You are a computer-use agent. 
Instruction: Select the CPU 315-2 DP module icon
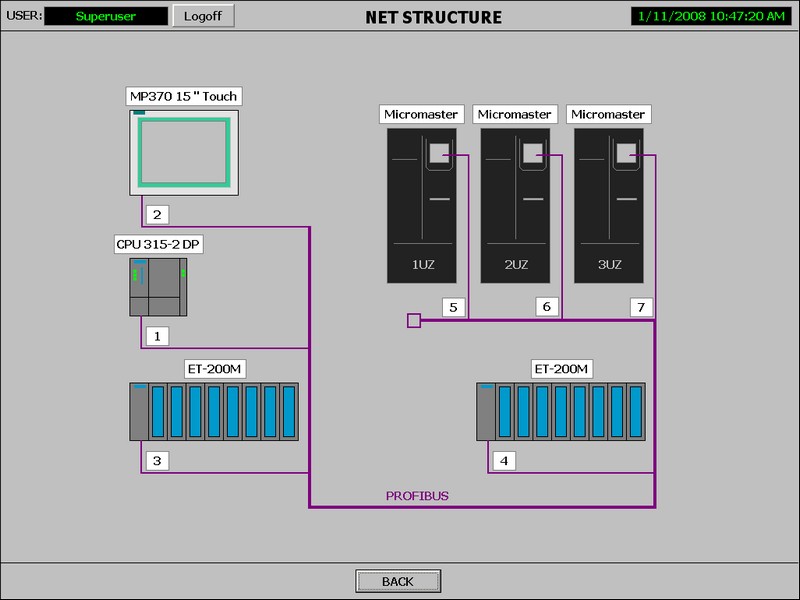pos(158,287)
